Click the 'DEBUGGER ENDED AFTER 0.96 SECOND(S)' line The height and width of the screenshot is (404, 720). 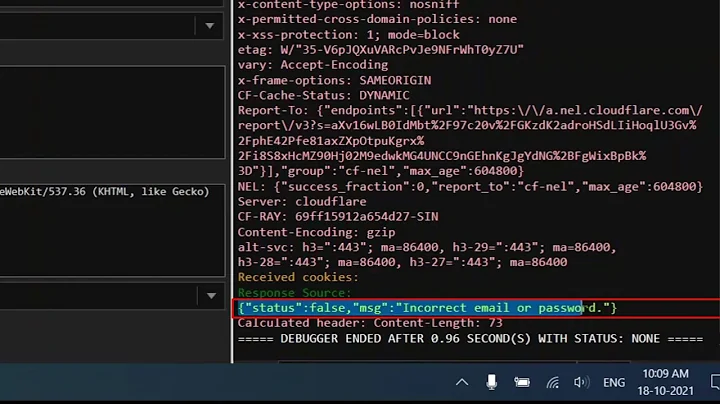(x=470, y=339)
